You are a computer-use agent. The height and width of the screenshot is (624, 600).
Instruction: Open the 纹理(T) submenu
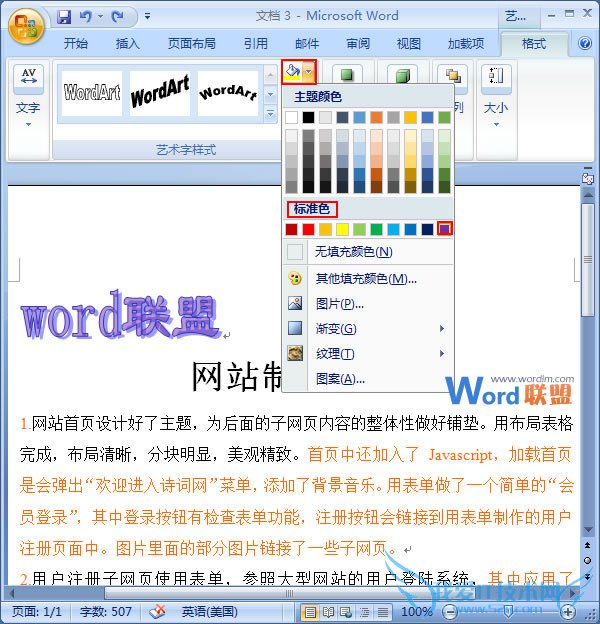pyautogui.click(x=368, y=353)
